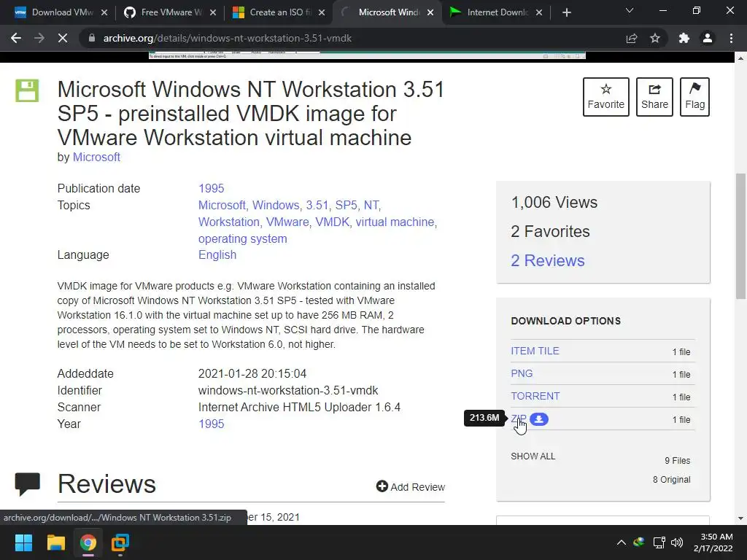Open the Chrome profile avatar

pos(708,38)
